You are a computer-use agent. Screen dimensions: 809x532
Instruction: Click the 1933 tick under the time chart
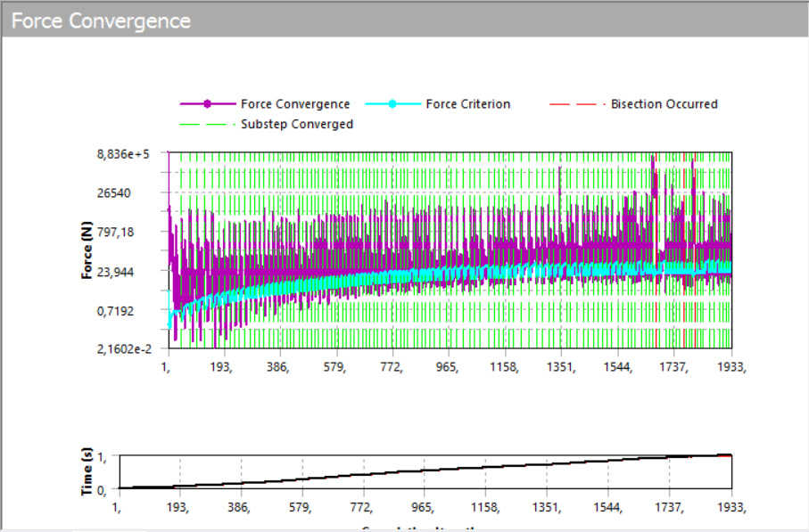731,507
